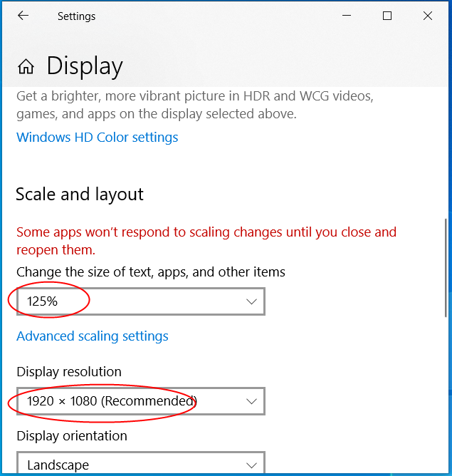This screenshot has width=452, height=476.
Task: Click the chevron on the resolution dropdown
Action: click(251, 401)
